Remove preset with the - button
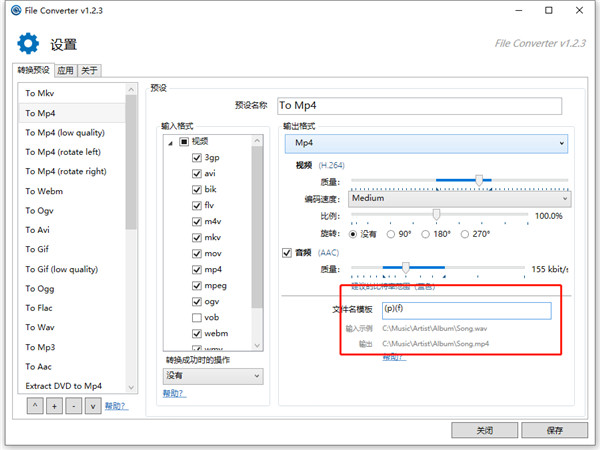 (73, 406)
